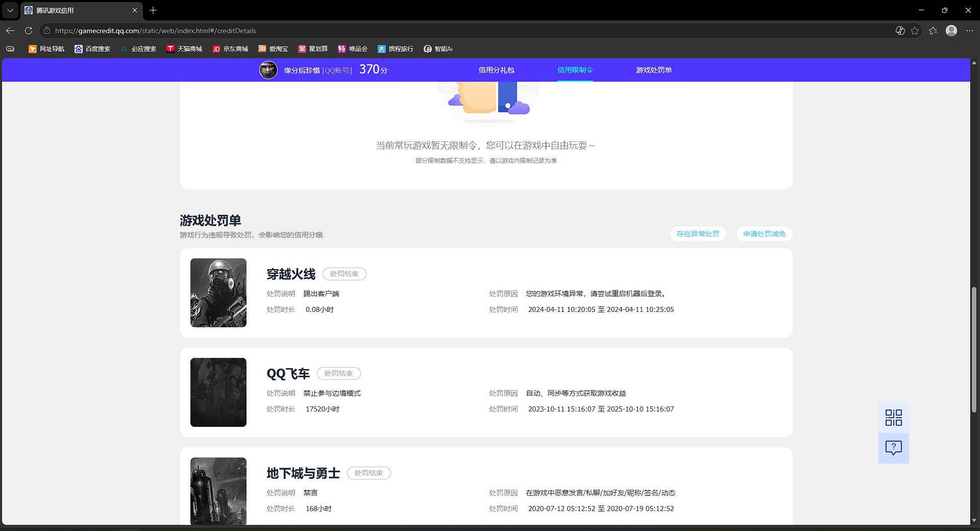Open the 京东商城 bookmark
980x531 pixels.
coord(230,49)
